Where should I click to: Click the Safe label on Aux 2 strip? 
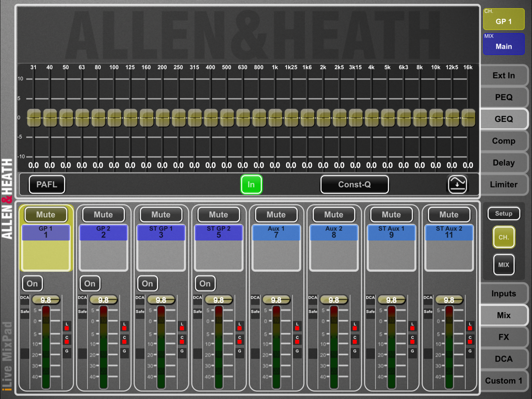click(313, 311)
